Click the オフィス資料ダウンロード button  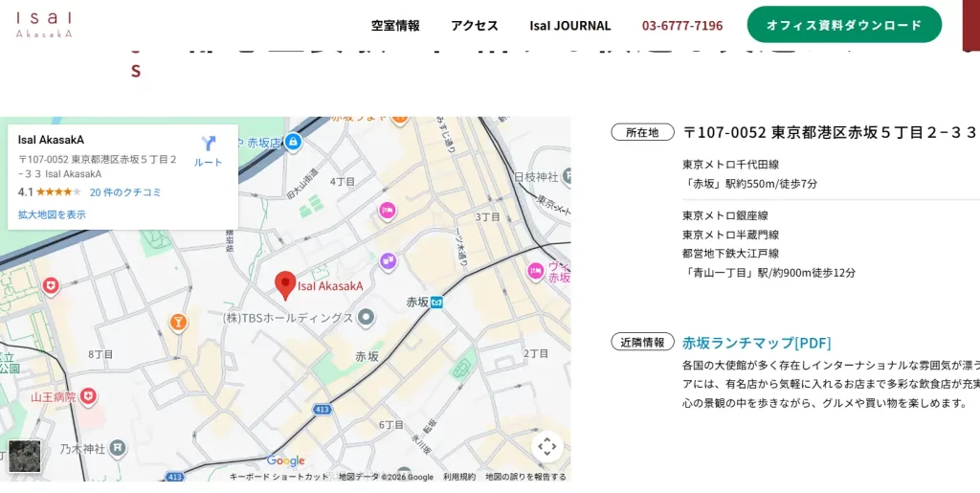pyautogui.click(x=844, y=25)
